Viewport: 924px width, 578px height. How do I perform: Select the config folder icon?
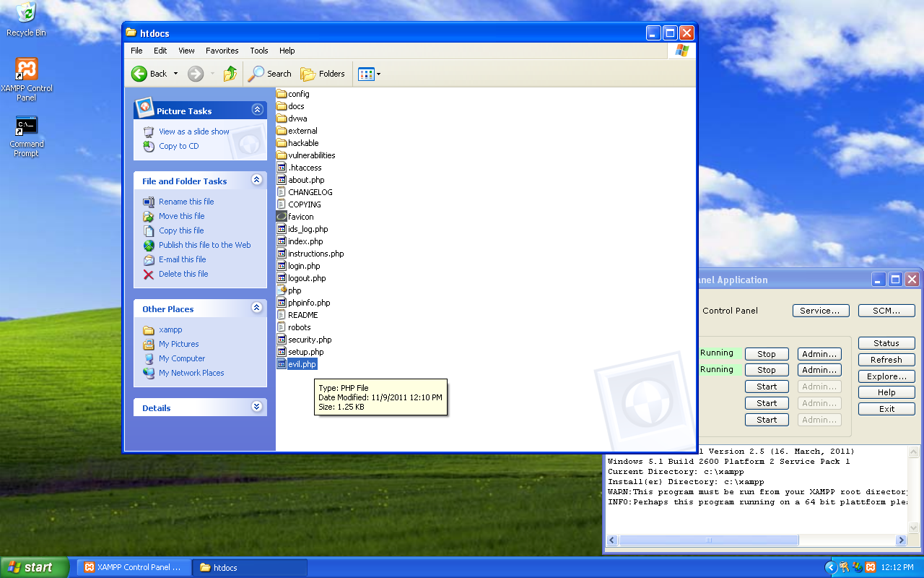click(x=282, y=94)
